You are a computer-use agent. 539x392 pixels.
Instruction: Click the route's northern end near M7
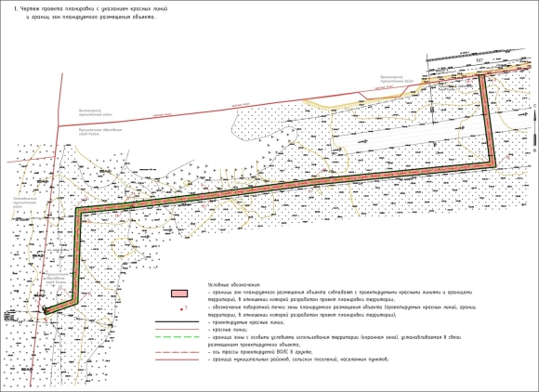pyautogui.click(x=481, y=76)
